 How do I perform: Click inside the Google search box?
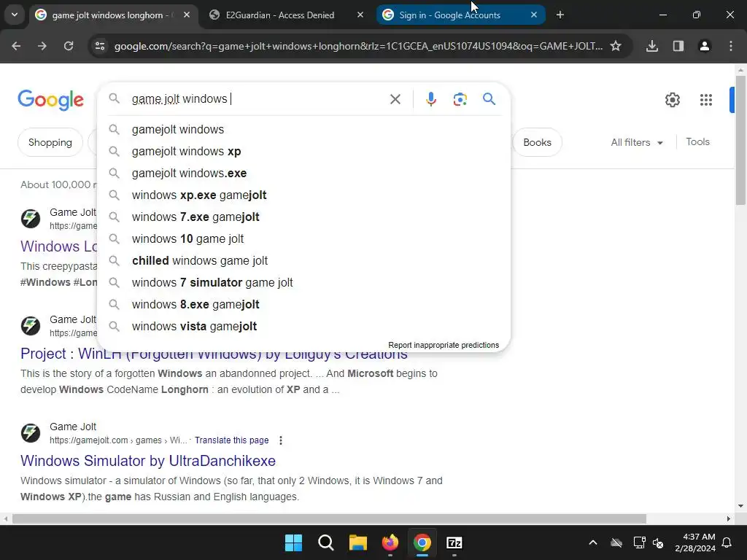coord(258,99)
